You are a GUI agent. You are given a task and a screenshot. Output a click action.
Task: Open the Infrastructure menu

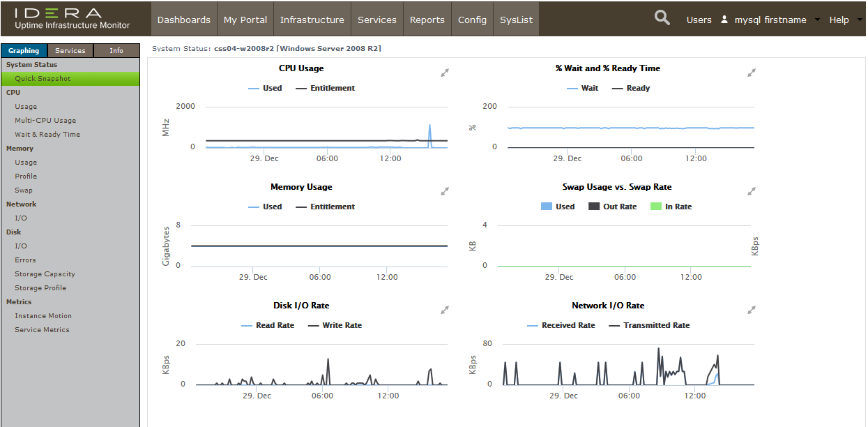tap(312, 20)
